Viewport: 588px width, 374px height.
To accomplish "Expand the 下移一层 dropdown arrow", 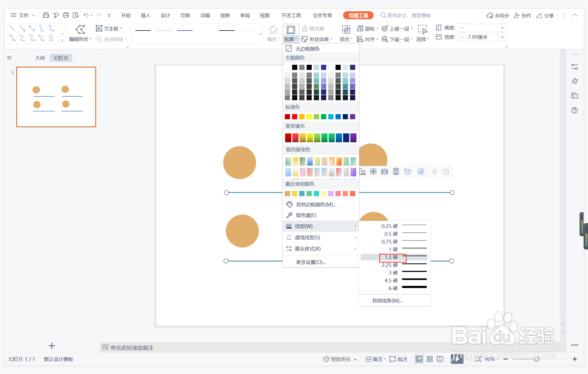I will coord(411,39).
